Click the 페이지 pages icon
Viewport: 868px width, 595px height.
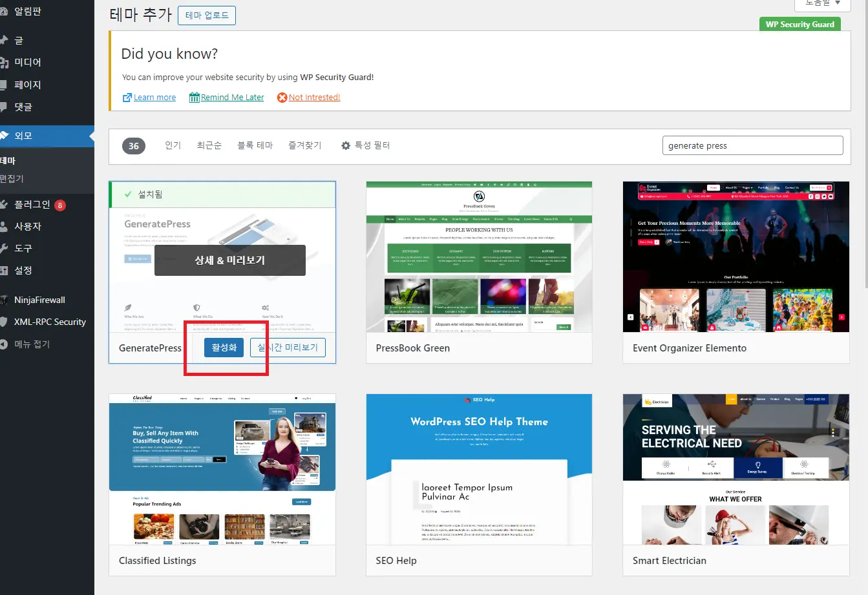(3, 85)
